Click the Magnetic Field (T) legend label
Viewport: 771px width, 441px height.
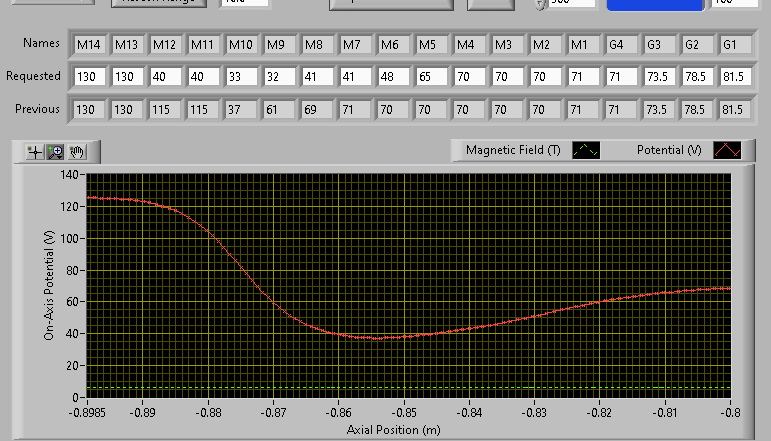[513, 150]
